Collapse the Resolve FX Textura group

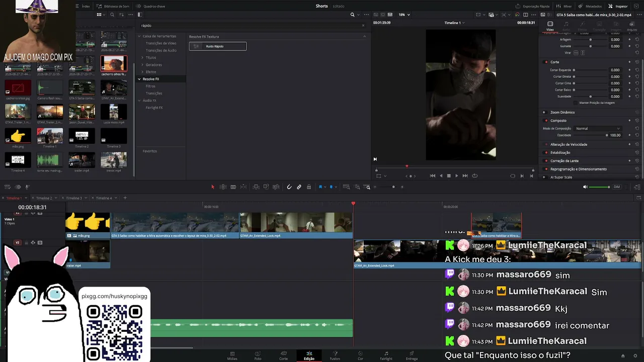(364, 36)
